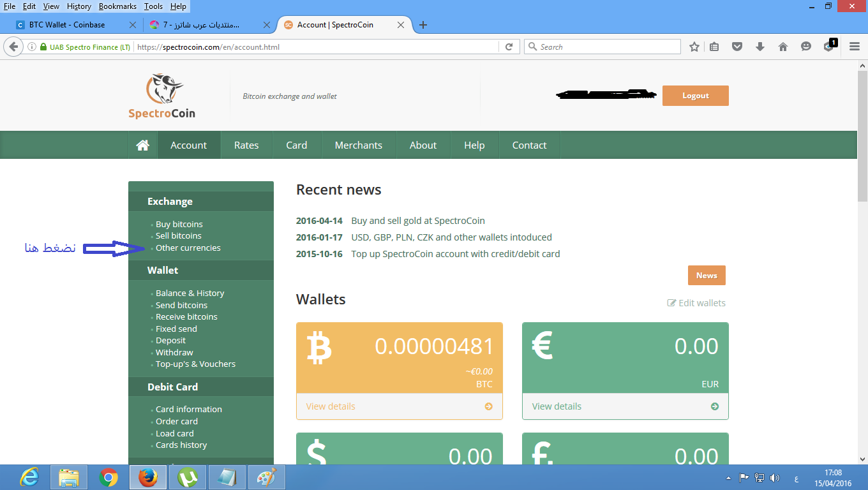Go to the SpectroCoin home icon tab
The width and height of the screenshot is (868, 490).
(143, 145)
